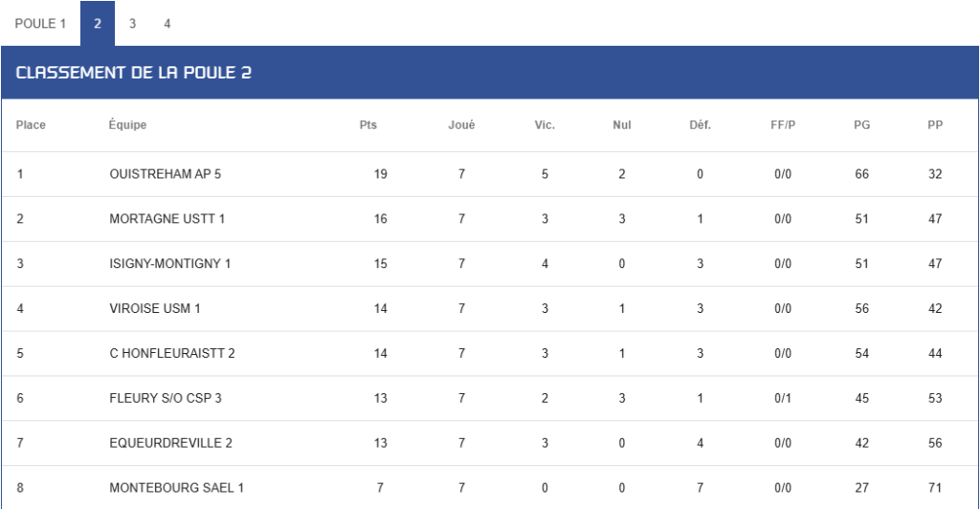Click the PG column header
The width and height of the screenshot is (980, 509).
[862, 125]
